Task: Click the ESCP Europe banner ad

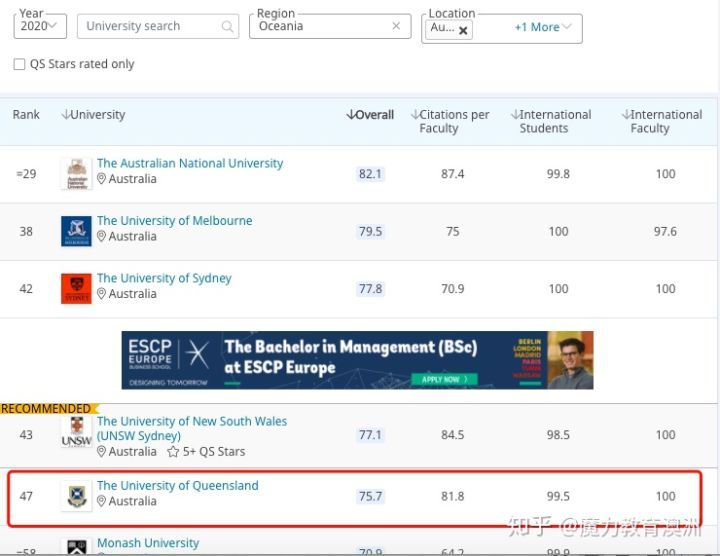Action: pos(357,360)
